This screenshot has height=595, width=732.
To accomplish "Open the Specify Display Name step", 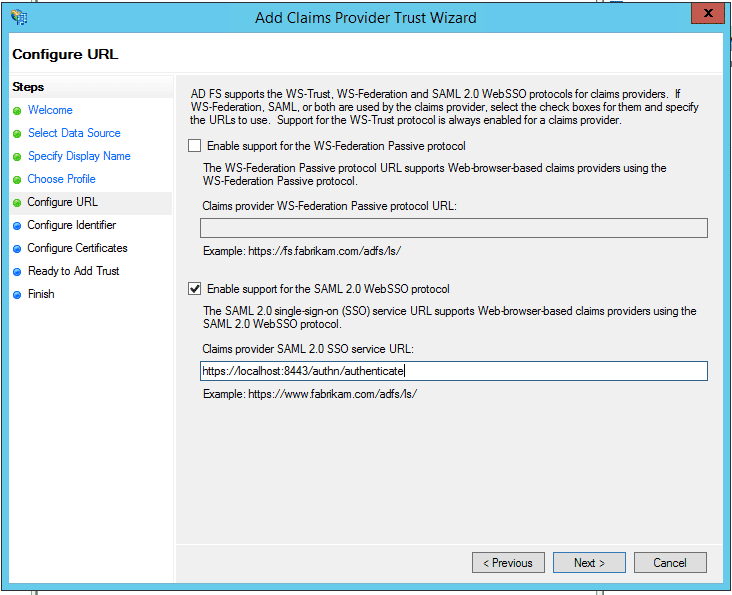I will pos(79,156).
